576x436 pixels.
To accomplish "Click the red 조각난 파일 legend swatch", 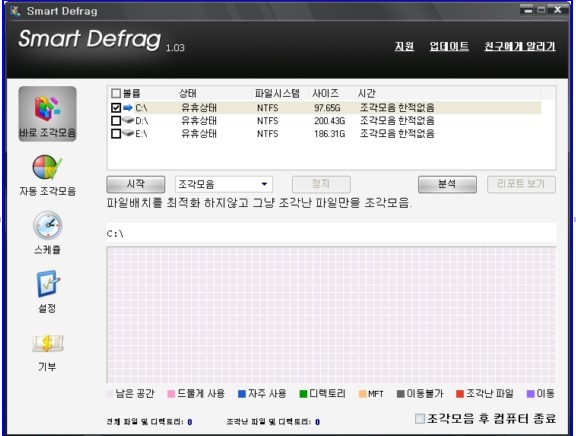I will pos(460,394).
